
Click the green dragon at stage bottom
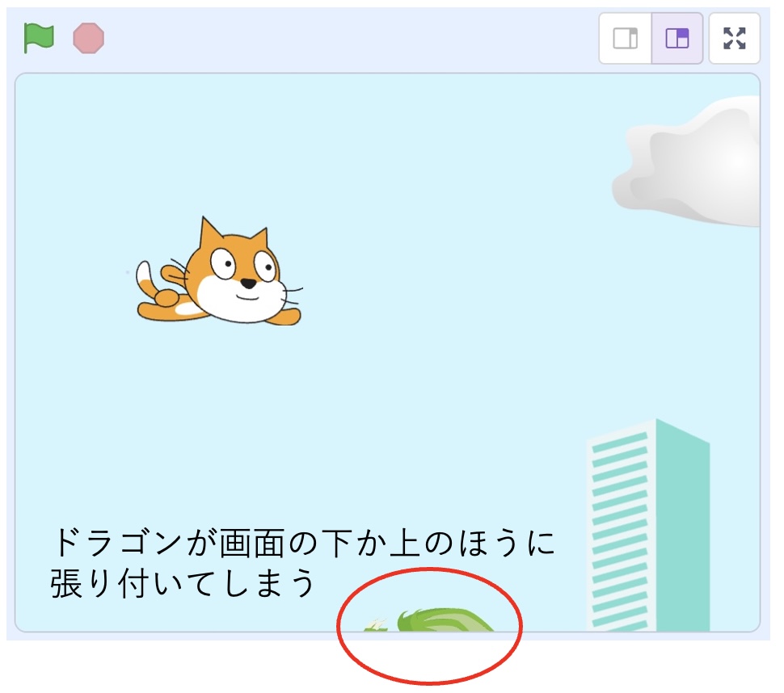click(429, 619)
